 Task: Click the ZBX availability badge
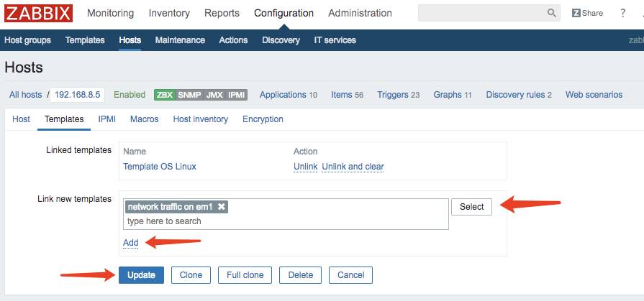pyautogui.click(x=165, y=95)
